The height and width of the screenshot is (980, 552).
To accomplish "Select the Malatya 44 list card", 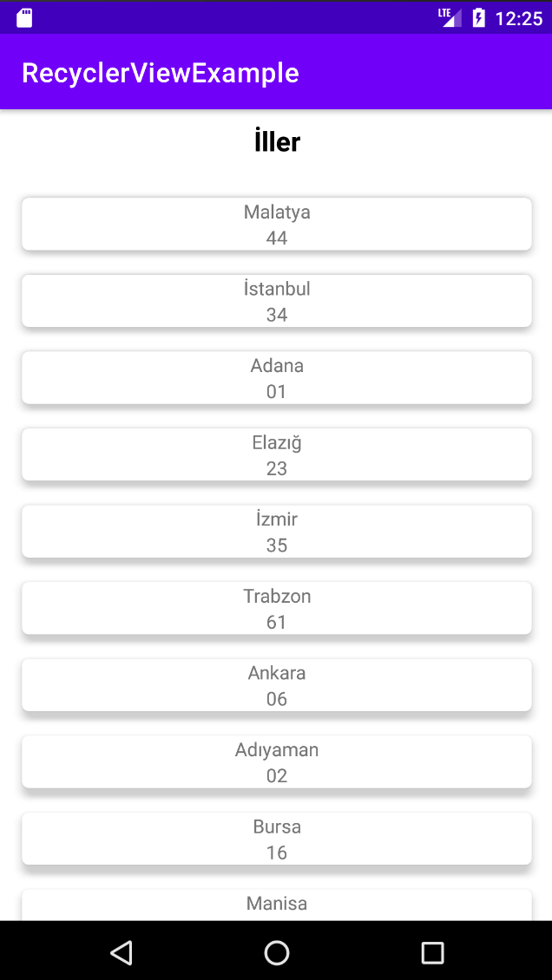I will (x=276, y=224).
